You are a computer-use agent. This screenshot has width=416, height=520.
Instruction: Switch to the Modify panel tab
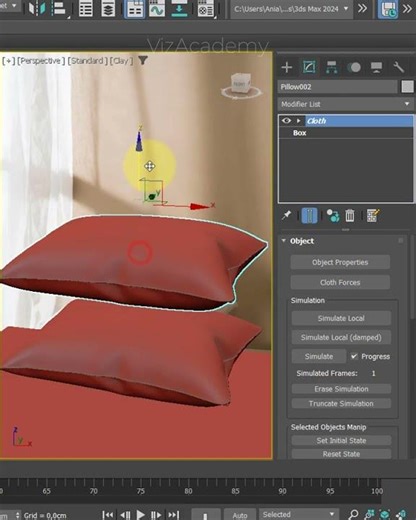coord(309,67)
